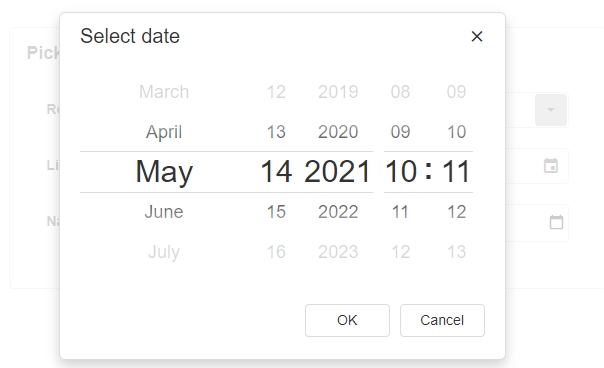Select day 15 in the day wheel
This screenshot has height=368, width=604.
click(276, 212)
